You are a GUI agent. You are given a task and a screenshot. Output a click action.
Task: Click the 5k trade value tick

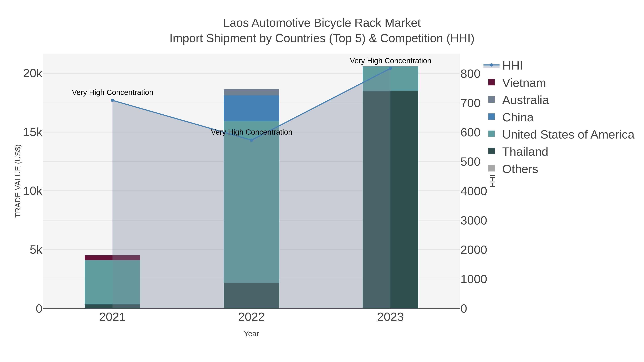(x=36, y=250)
